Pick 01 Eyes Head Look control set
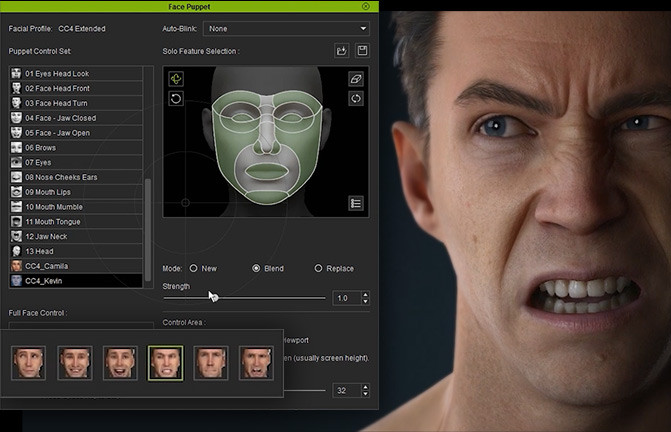This screenshot has height=432, width=671. 57,74
